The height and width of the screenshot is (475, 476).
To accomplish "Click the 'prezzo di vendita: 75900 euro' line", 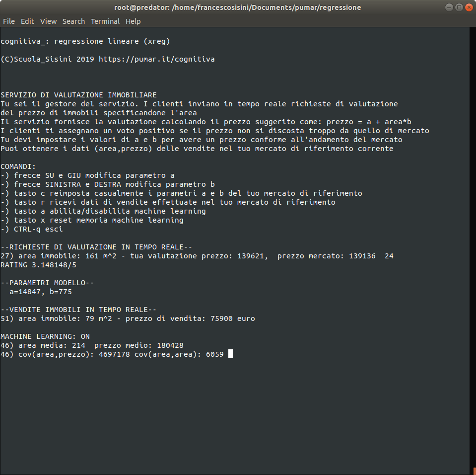I will pyautogui.click(x=128, y=318).
